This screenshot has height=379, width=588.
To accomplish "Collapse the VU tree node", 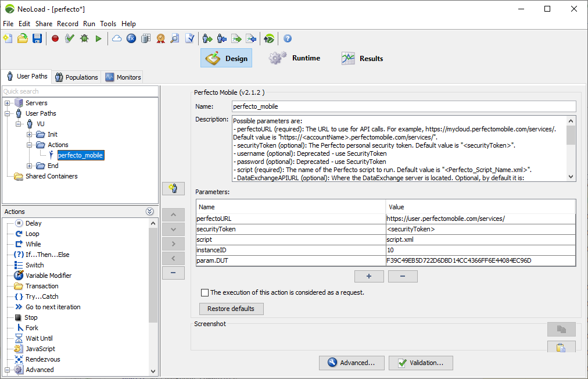I will click(19, 124).
